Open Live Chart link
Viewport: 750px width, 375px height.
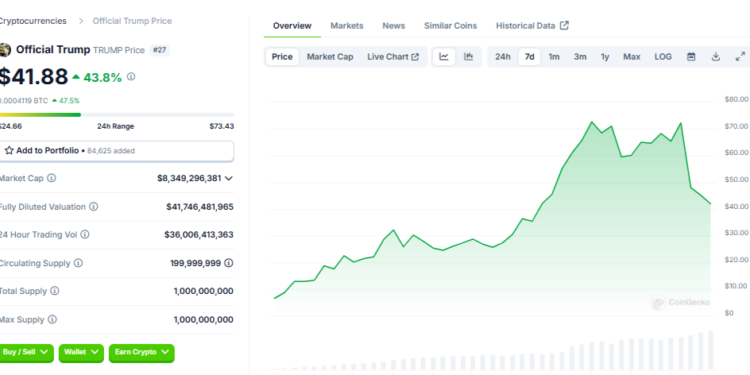click(393, 56)
